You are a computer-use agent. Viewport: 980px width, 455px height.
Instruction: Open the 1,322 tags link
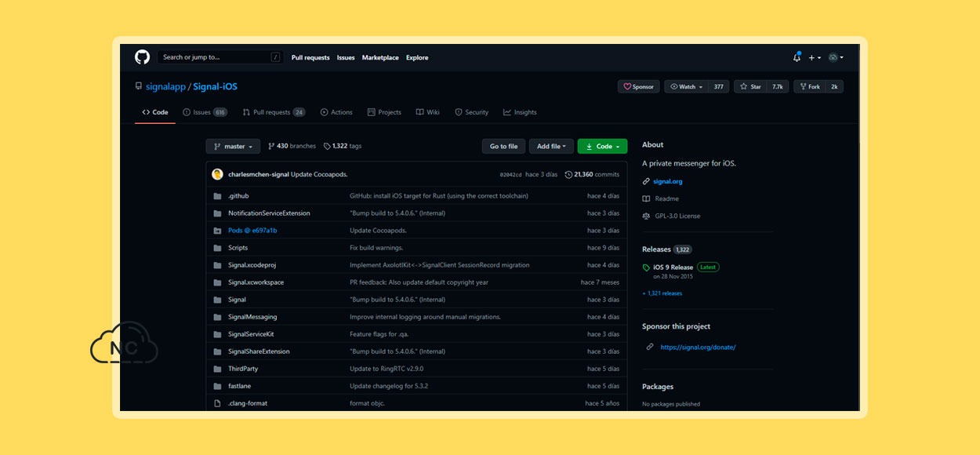[343, 146]
